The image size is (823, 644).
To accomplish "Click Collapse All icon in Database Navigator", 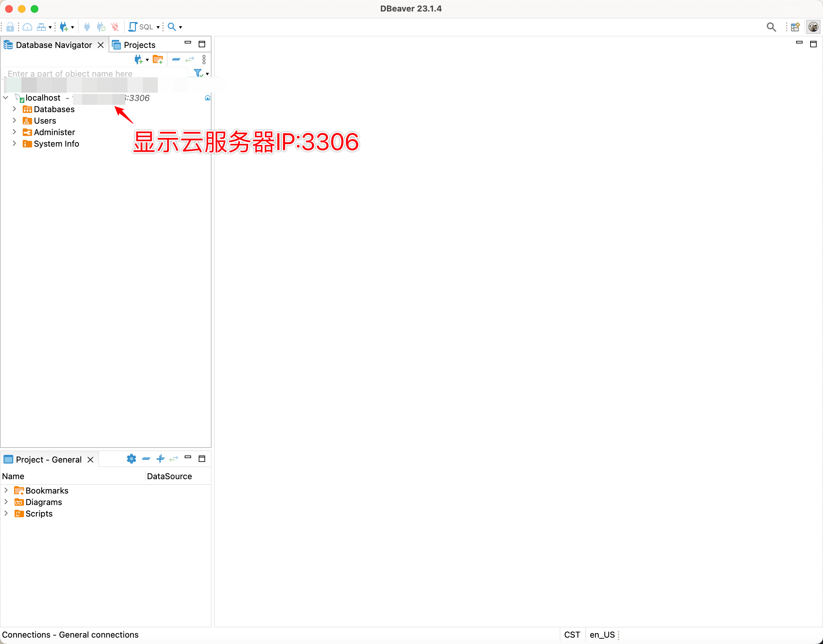I will [x=176, y=59].
